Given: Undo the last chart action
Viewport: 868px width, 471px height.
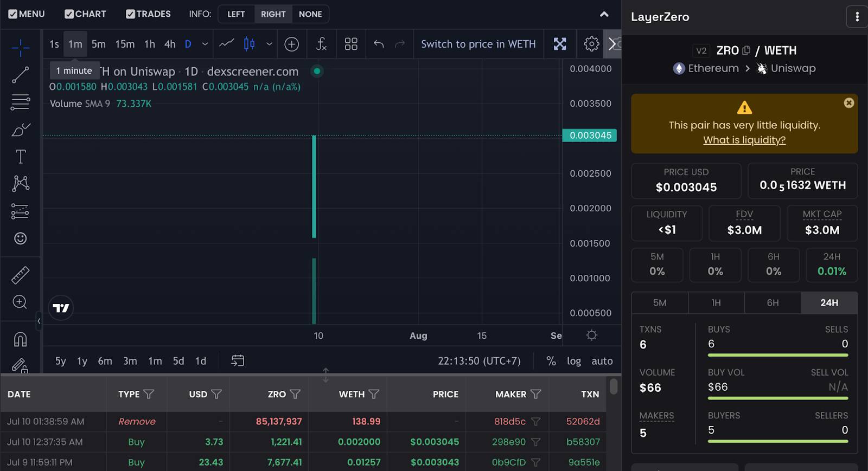Looking at the screenshot, I should pyautogui.click(x=379, y=44).
